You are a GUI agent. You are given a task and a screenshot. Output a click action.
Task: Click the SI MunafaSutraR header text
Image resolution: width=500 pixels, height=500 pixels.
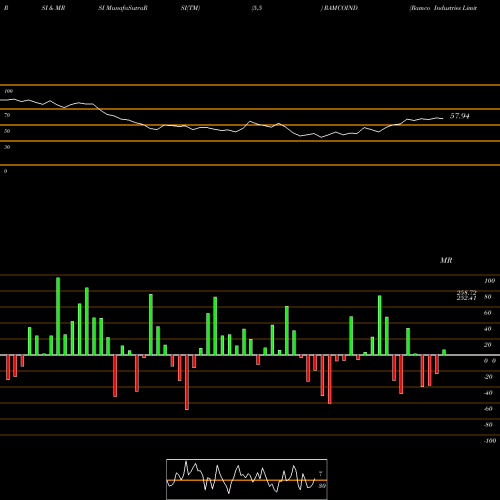click(123, 8)
